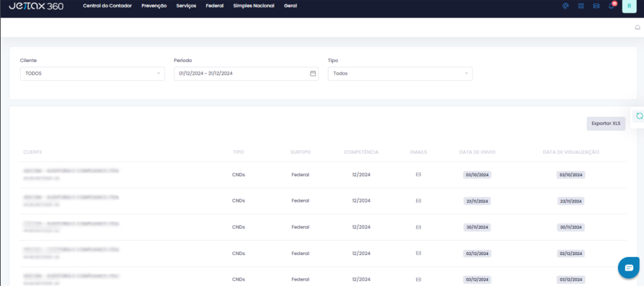Sort by the SUBTIPO column header
Screen dimensions: 644x286
coord(300,152)
